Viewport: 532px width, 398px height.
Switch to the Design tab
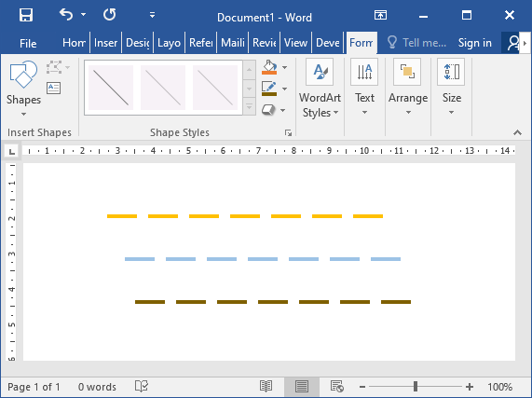[137, 43]
